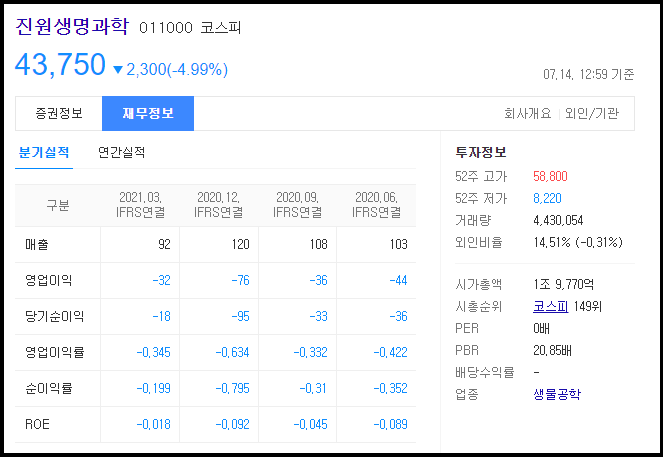The height and width of the screenshot is (457, 663).
Task: Click 당기순이익 value -18
Action: coord(162,316)
